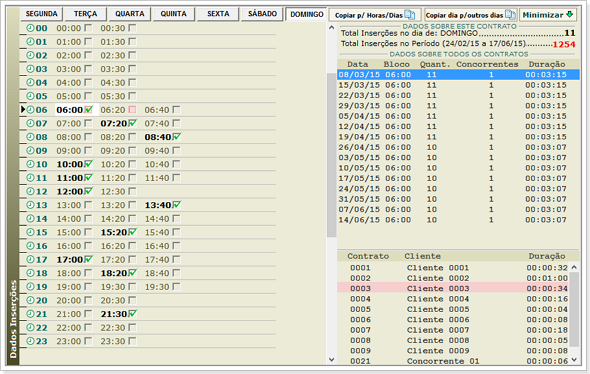590x374 pixels.
Task: Select the row dated 14/06/15
Action: click(x=458, y=220)
